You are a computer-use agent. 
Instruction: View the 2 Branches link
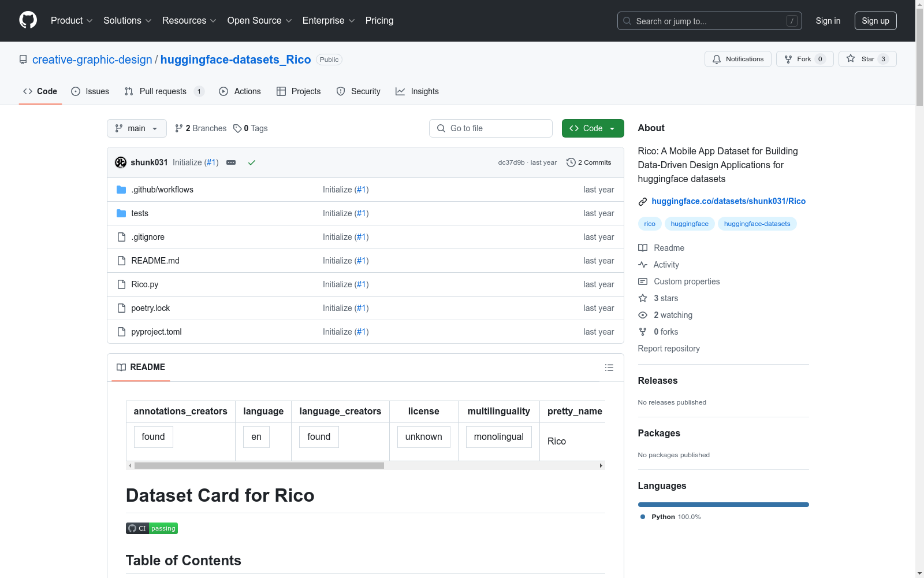[201, 128]
